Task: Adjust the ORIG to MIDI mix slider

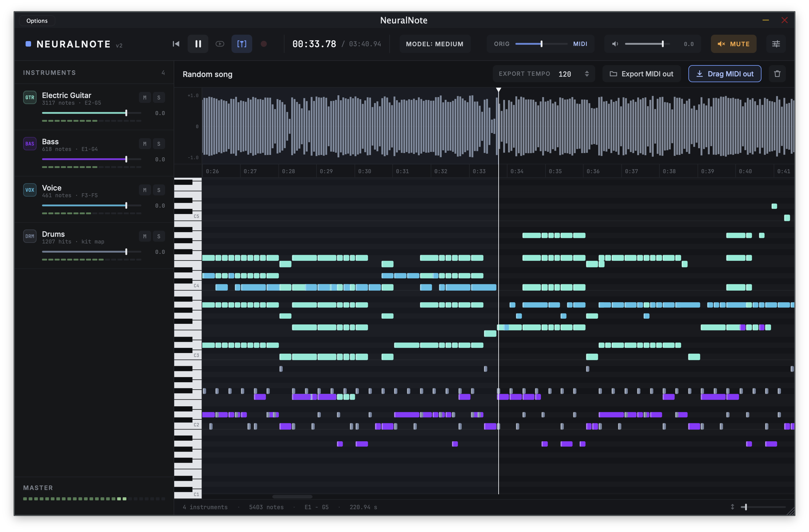Action: click(542, 44)
